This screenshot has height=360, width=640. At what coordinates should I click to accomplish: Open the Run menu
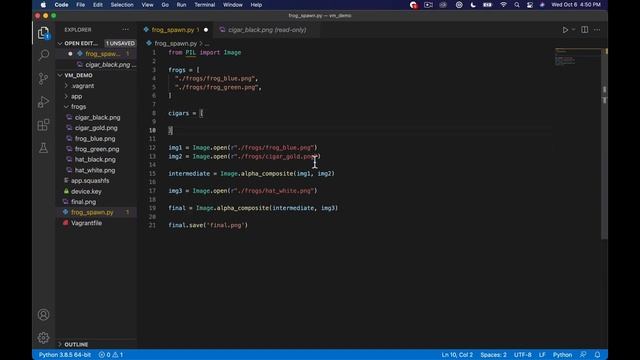pyautogui.click(x=181, y=5)
